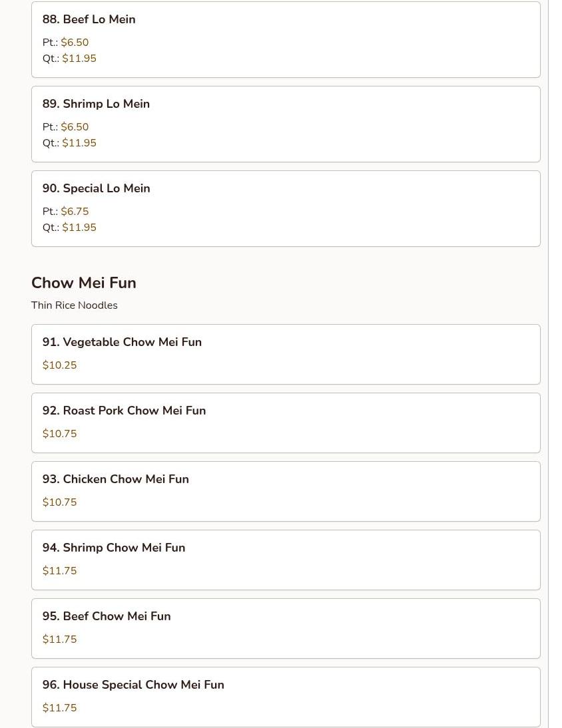The image size is (562, 728).
Task: Open 91. Vegetable Chow Mei Fun card
Action: click(x=123, y=342)
